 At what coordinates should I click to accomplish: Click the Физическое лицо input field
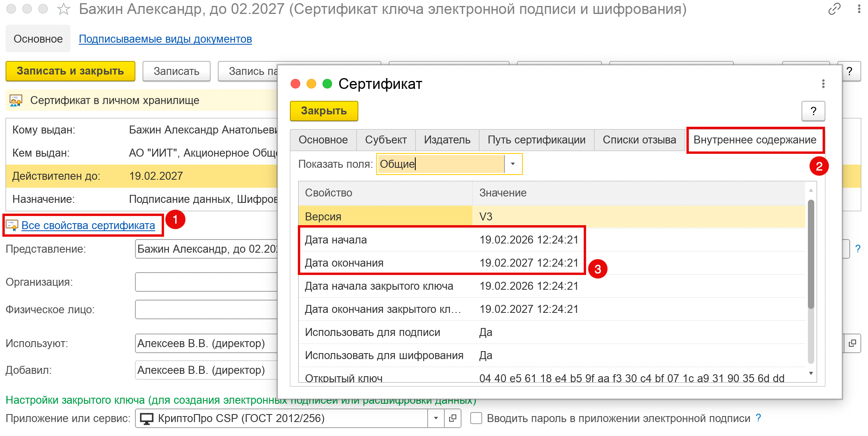point(206,310)
